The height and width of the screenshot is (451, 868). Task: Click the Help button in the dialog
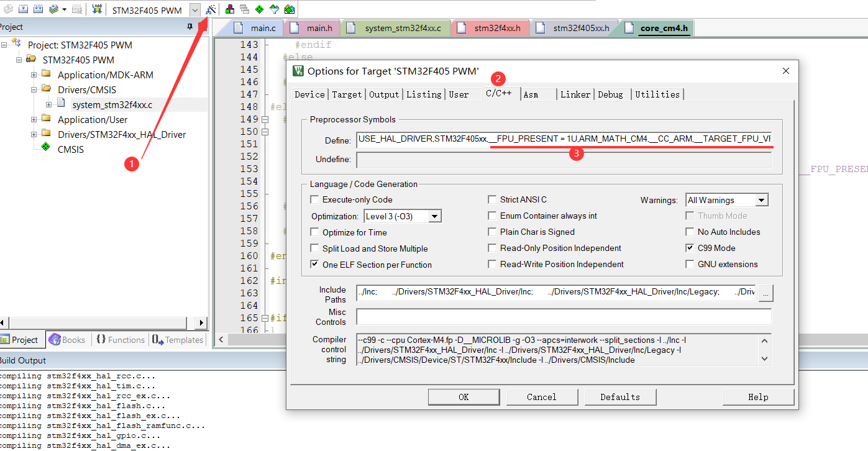point(758,396)
